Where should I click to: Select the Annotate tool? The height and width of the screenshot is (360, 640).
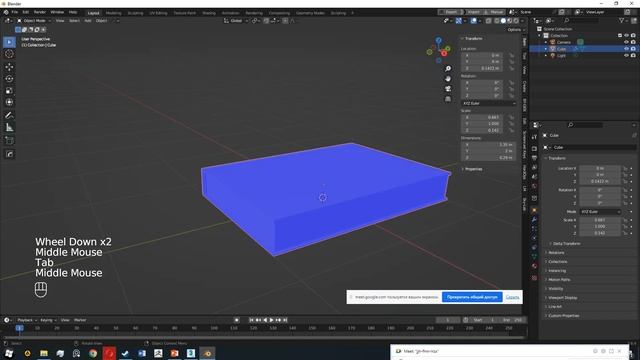point(9,116)
